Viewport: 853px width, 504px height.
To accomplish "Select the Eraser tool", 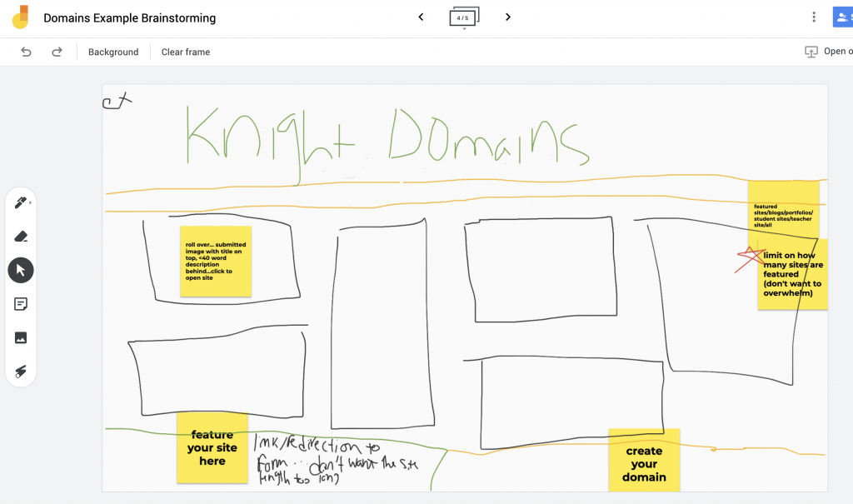I will [21, 237].
